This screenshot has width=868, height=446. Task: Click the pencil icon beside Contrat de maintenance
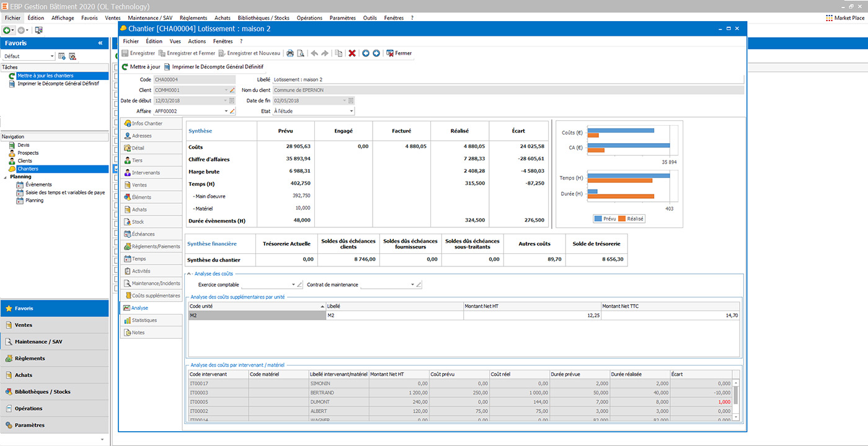pos(419,285)
